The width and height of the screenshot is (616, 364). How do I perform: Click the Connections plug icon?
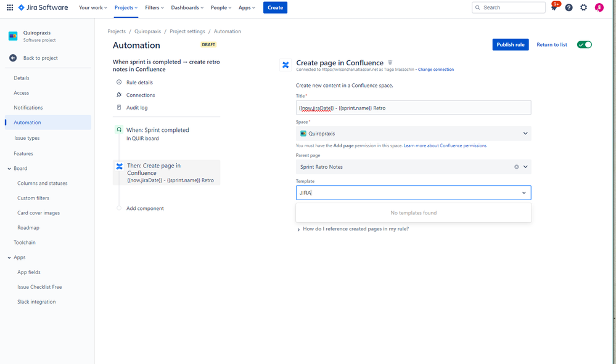point(119,95)
